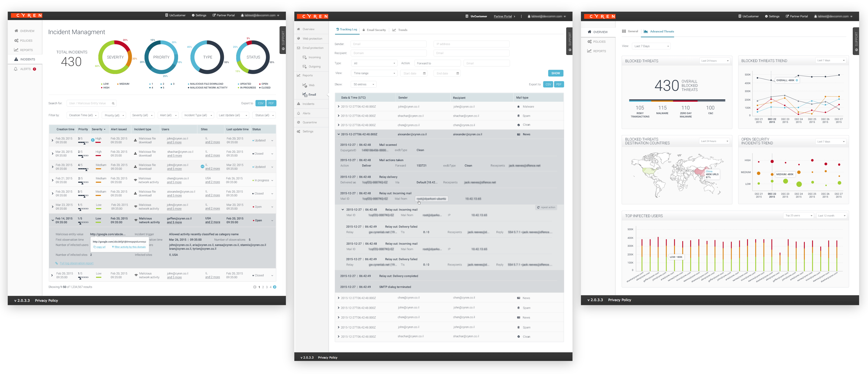Open End date calendar icon
The width and height of the screenshot is (868, 374).
coord(458,73)
